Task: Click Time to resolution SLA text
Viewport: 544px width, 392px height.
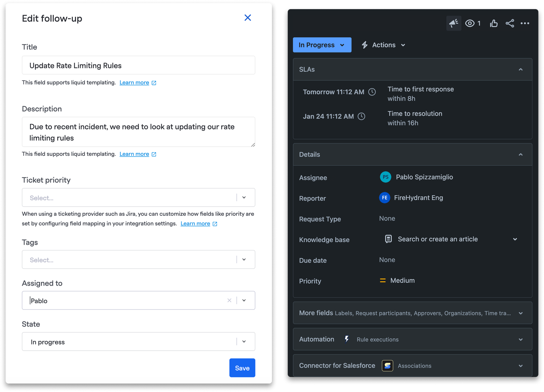Action: 415,114
